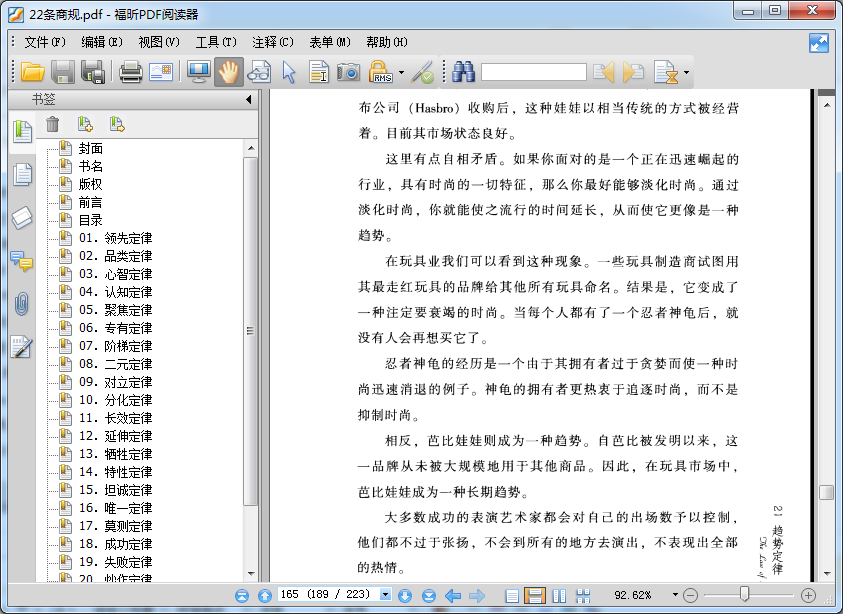Open the layers panel sidebar icon
843x614 pixels.
click(x=22, y=218)
